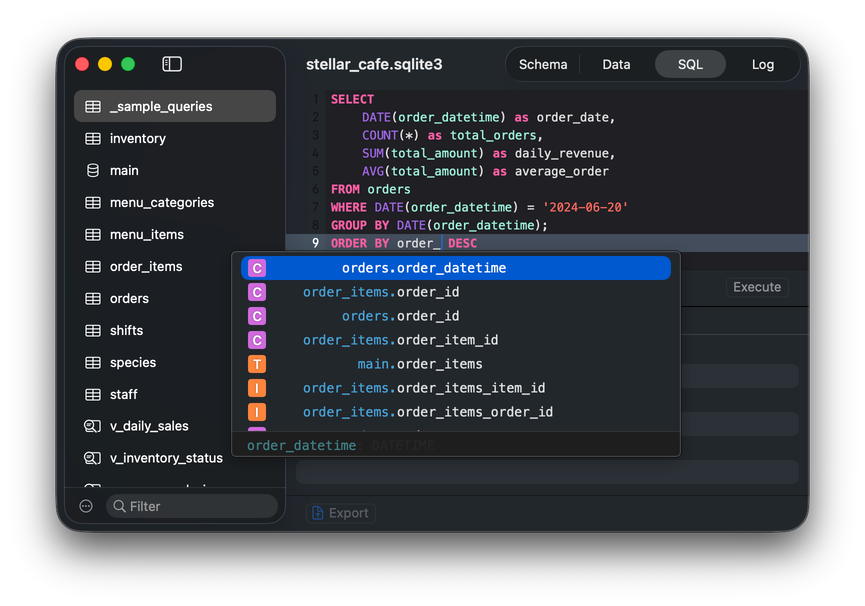
Task: Open the ellipsis options menu at the sidebar bottom
Action: [86, 507]
